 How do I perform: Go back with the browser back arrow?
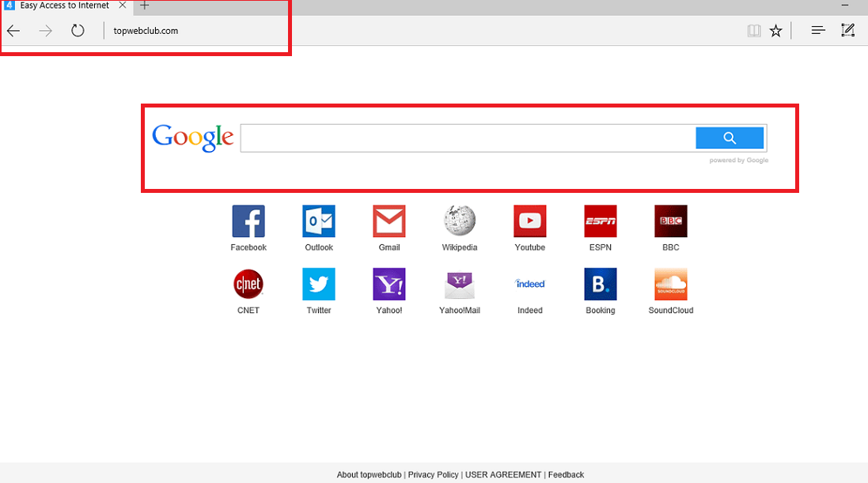pyautogui.click(x=13, y=31)
